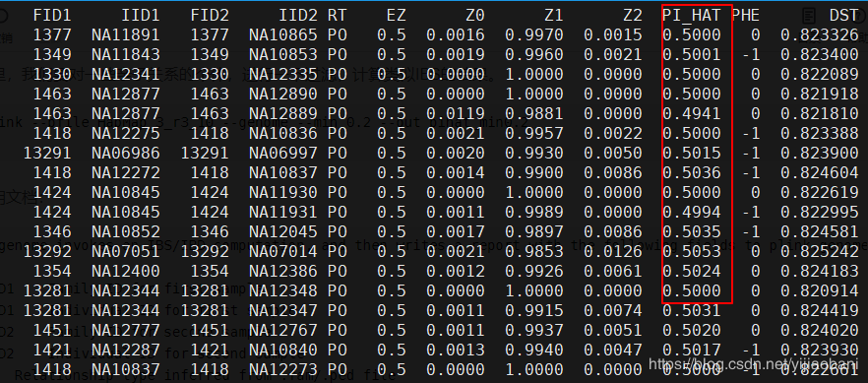Click the DST column header

pyautogui.click(x=843, y=16)
